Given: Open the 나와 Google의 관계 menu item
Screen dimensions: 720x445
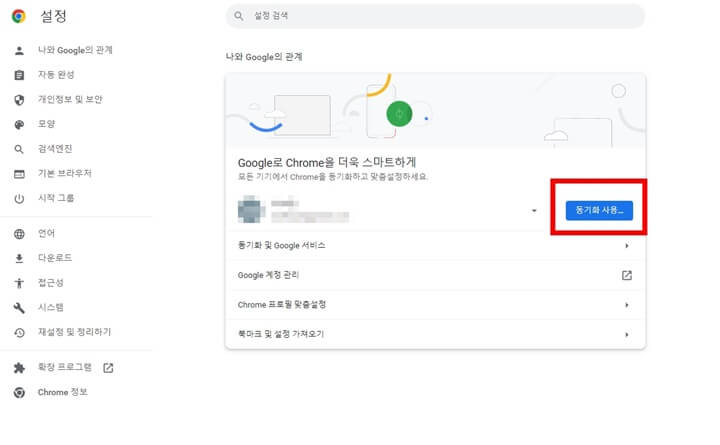Looking at the screenshot, I should 76,50.
